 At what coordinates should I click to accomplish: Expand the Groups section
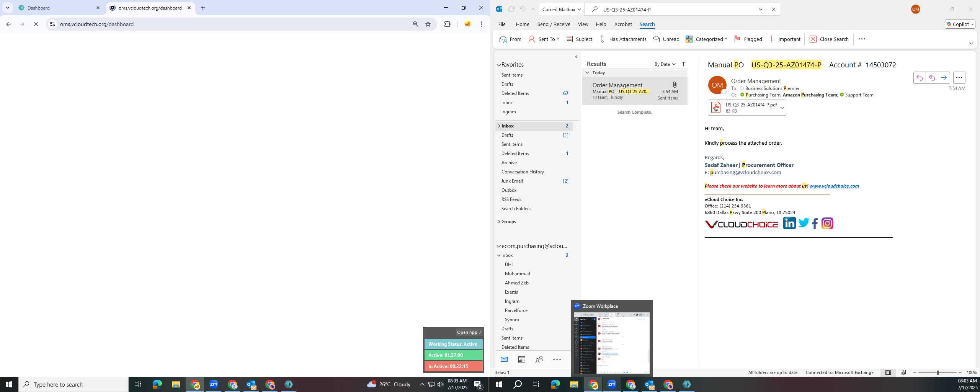(x=499, y=222)
